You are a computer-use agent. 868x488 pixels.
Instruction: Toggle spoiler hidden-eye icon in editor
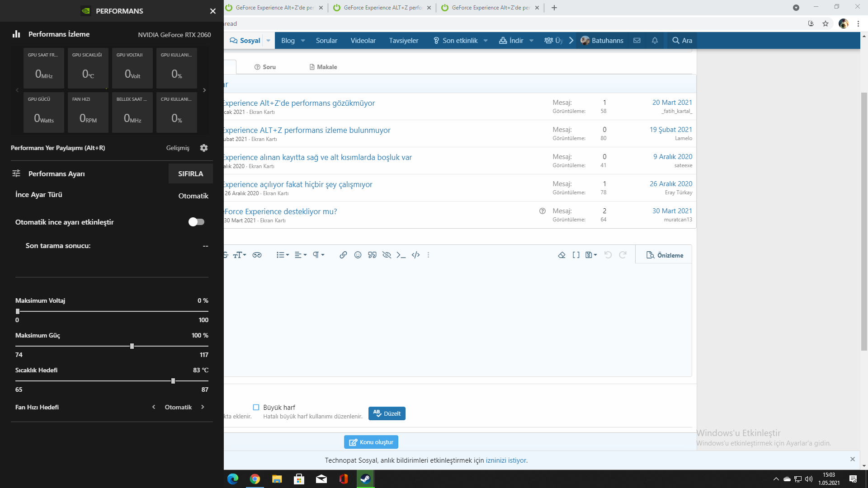387,255
